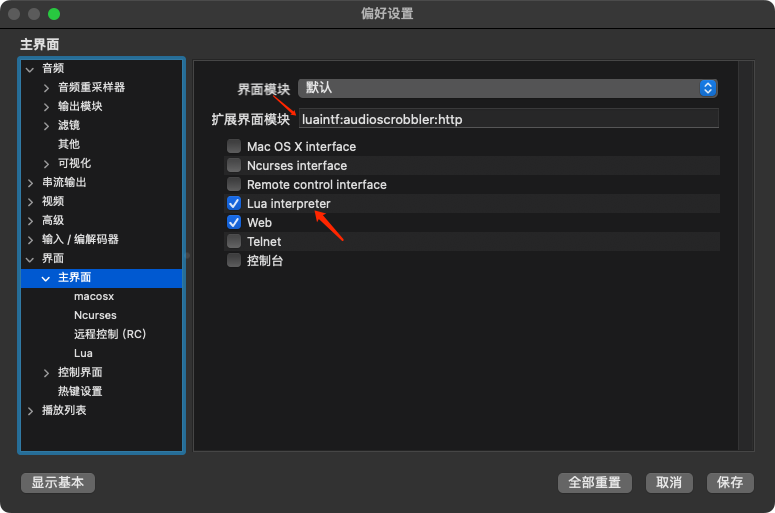Check the Remote control interface option
775x513 pixels.
point(234,184)
